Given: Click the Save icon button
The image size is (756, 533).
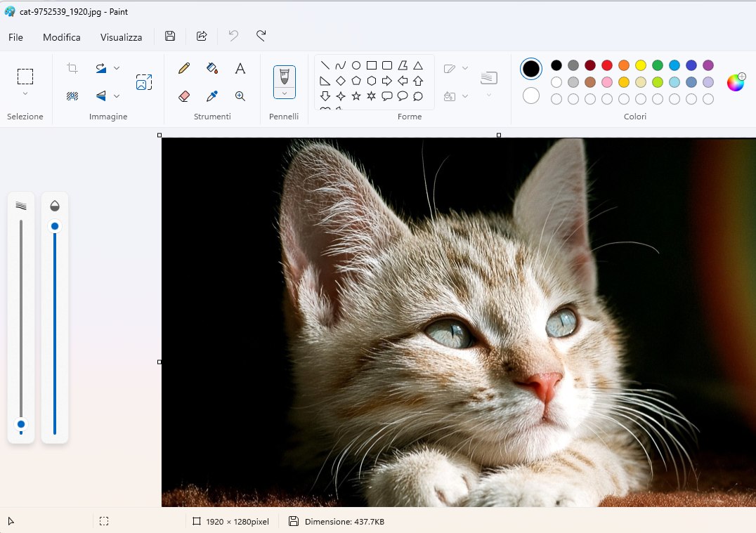Looking at the screenshot, I should (x=169, y=36).
